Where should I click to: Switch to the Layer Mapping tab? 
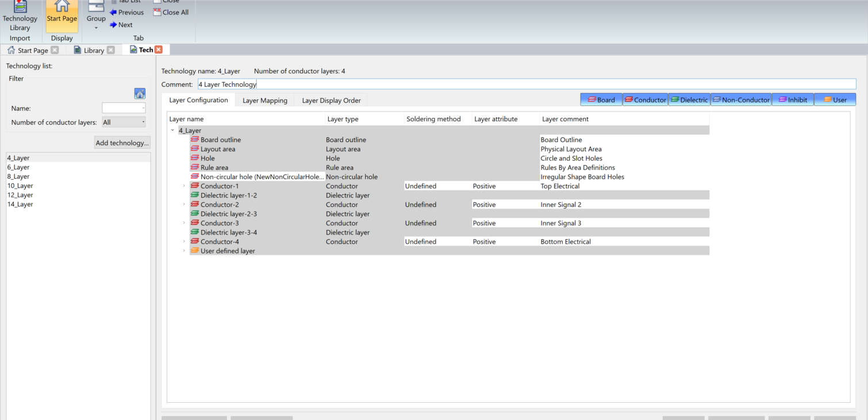click(x=265, y=100)
